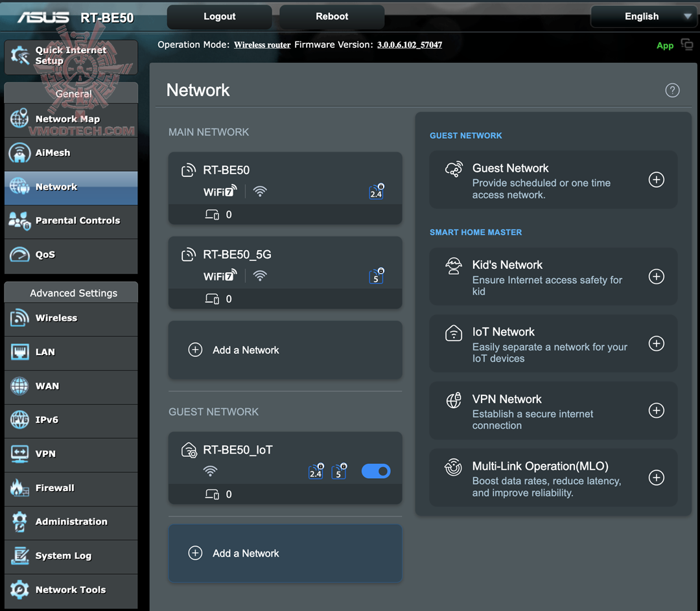Click the WiFi7 logo on RT-BE50 card

click(220, 192)
